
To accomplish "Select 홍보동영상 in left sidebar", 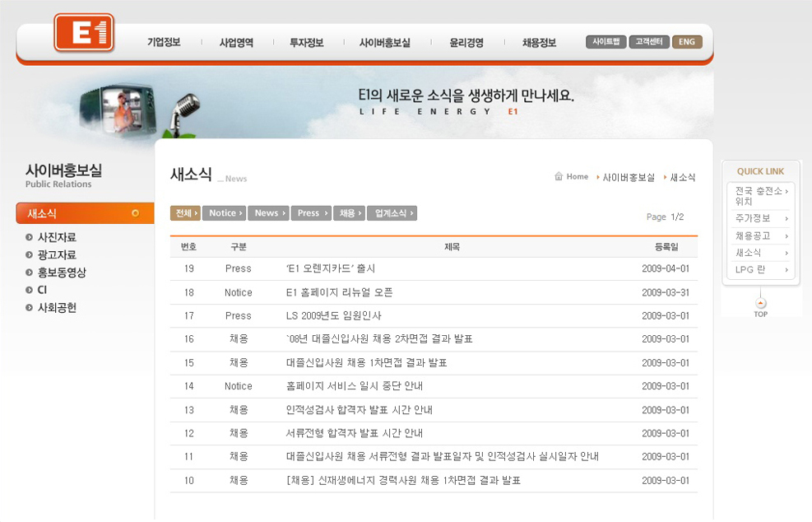I will click(x=62, y=273).
